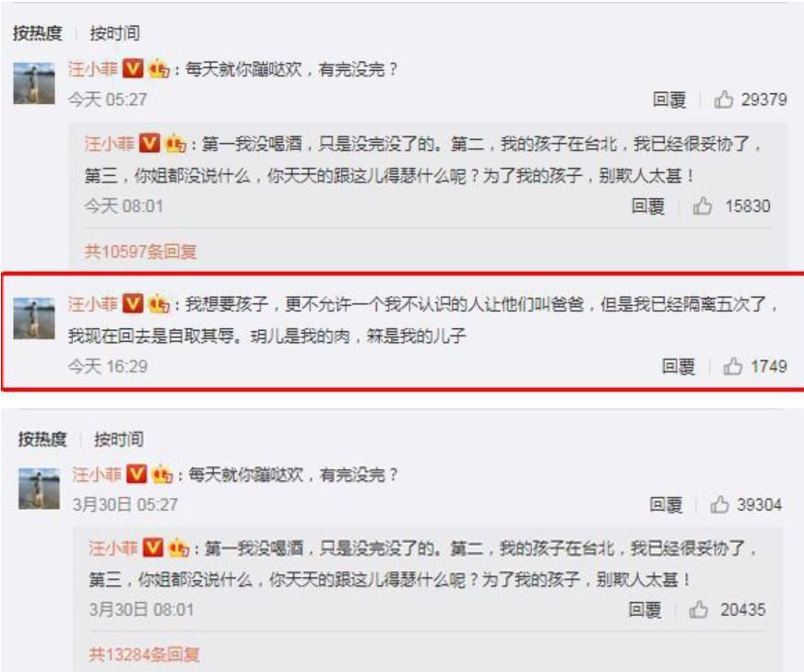This screenshot has height=672, width=804.
Task: Click the verified V badge on first comment
Action: coord(133,69)
